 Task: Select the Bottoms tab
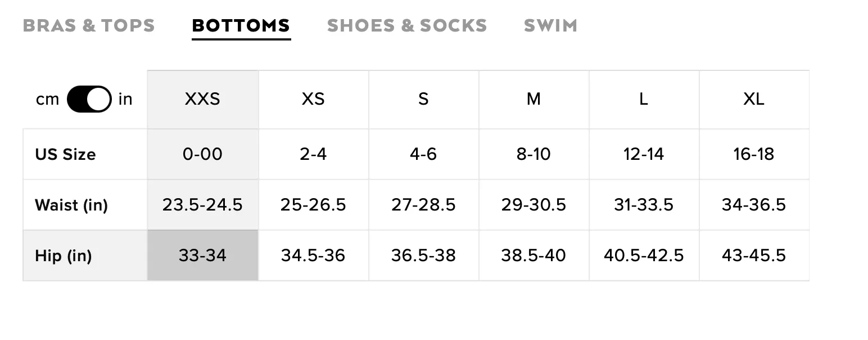(x=241, y=26)
